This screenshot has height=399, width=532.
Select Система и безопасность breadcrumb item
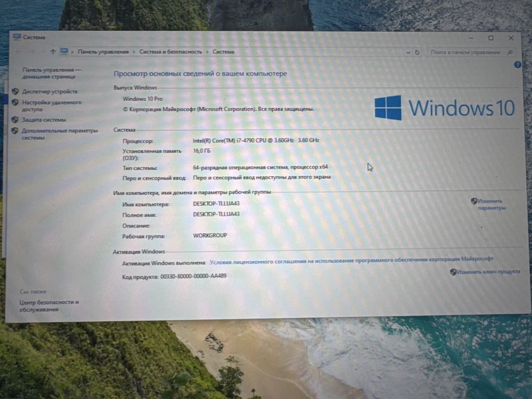(x=170, y=51)
